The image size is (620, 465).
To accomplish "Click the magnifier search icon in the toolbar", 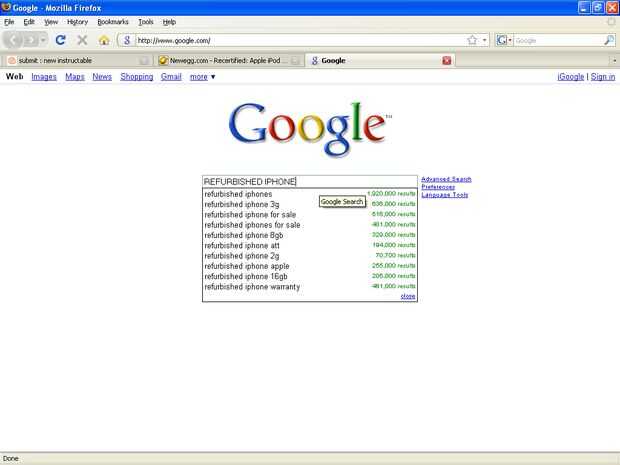I will [x=609, y=40].
